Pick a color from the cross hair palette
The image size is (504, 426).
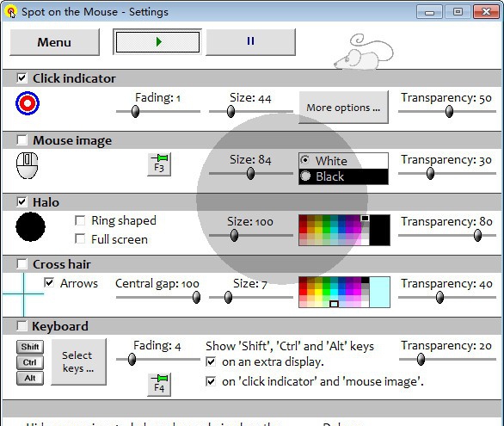click(334, 293)
